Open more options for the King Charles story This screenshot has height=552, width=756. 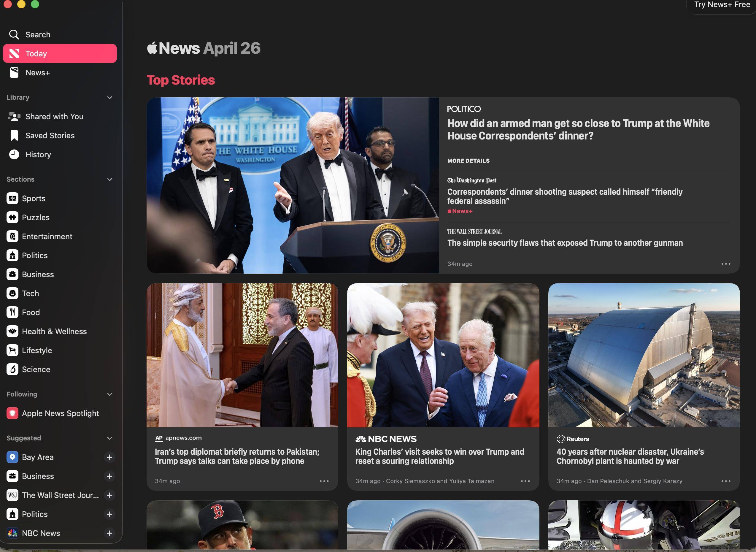click(525, 481)
